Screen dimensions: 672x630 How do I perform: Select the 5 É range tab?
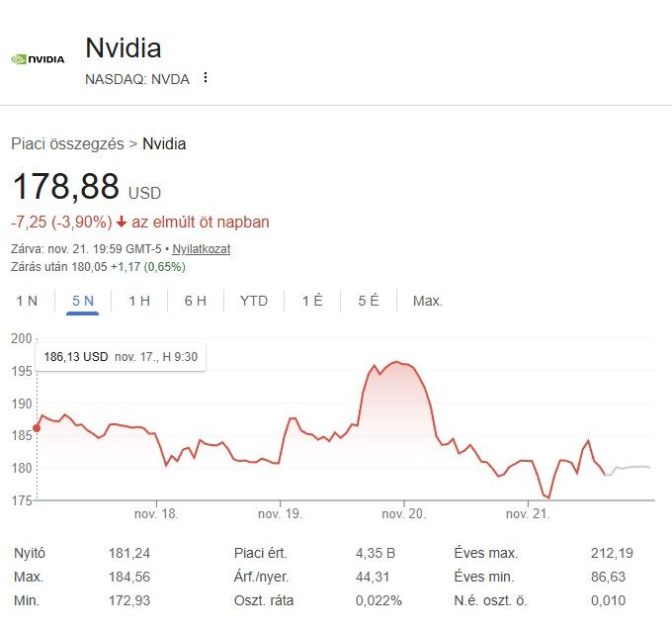tap(369, 301)
